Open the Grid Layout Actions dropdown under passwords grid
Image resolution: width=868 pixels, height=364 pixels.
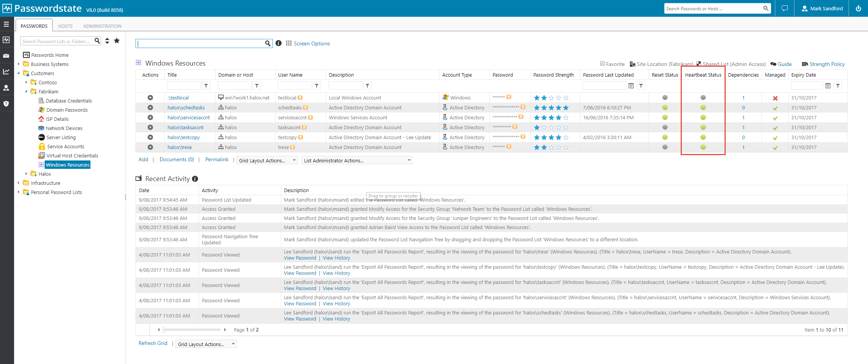pos(267,160)
